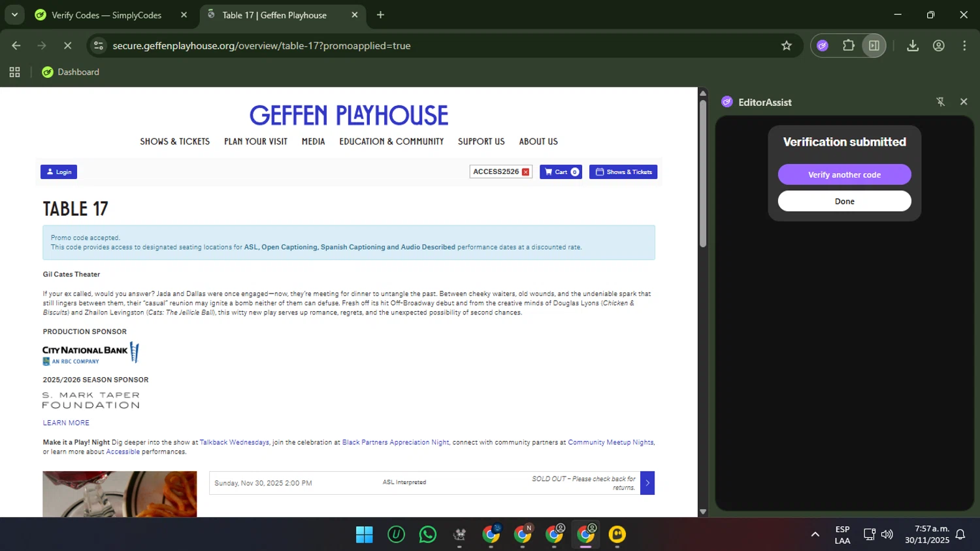
Task: View site information icon in address bar
Action: pyautogui.click(x=99, y=46)
